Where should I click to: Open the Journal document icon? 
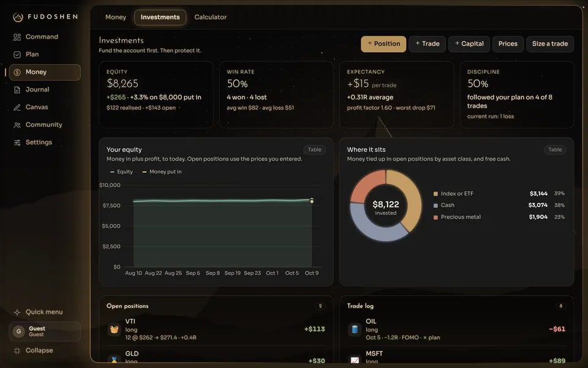tap(17, 90)
